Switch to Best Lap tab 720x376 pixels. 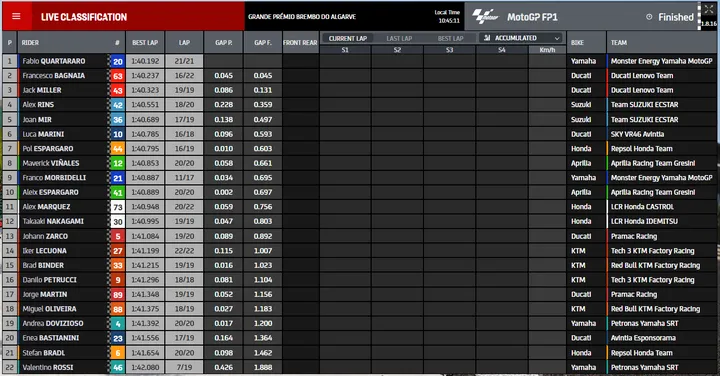pos(450,39)
